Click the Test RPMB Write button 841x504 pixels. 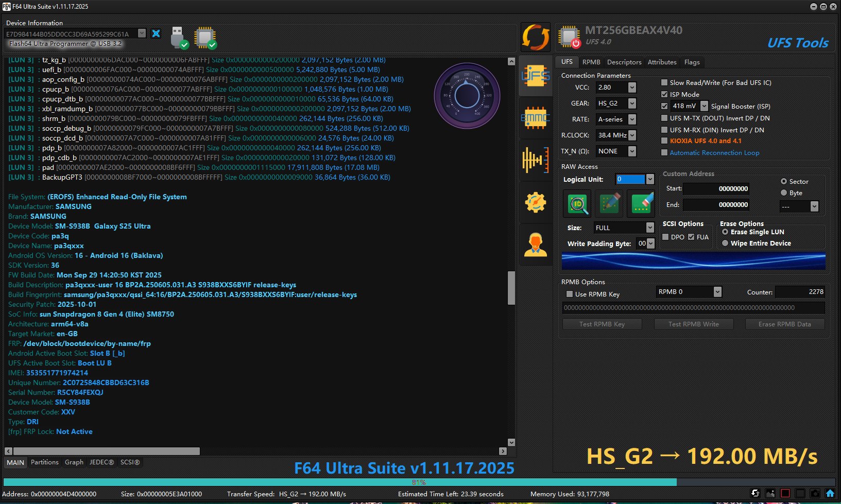click(x=693, y=324)
